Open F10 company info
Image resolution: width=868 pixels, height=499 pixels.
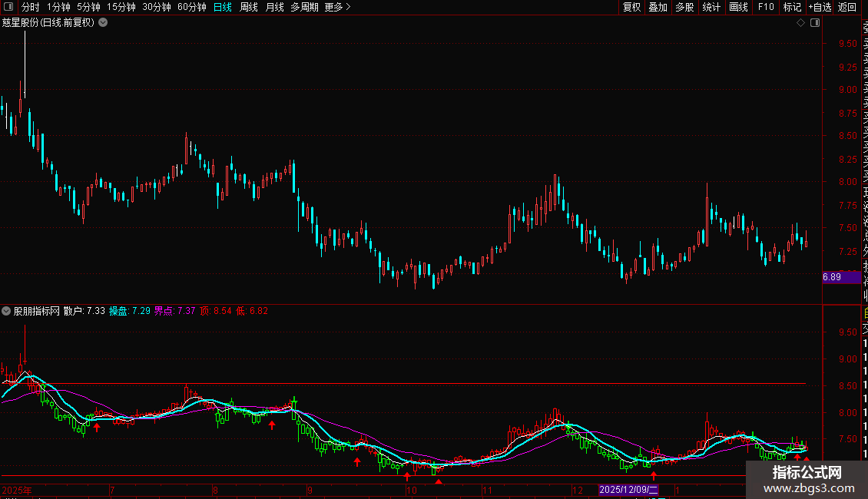pyautogui.click(x=766, y=7)
